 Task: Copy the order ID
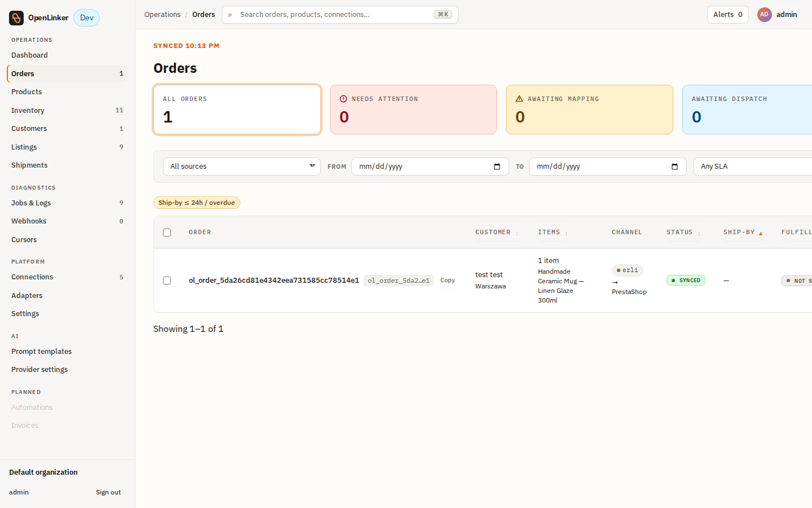(x=448, y=281)
